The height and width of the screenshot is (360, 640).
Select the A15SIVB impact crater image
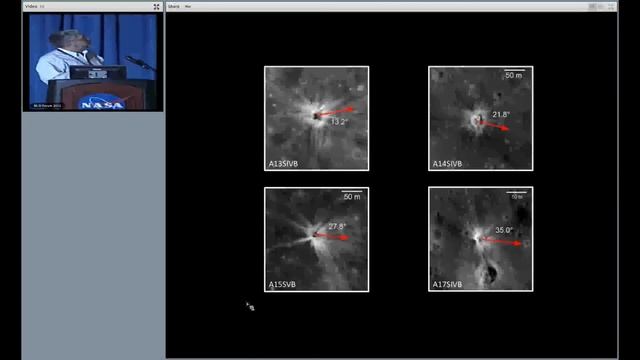pyautogui.click(x=316, y=240)
